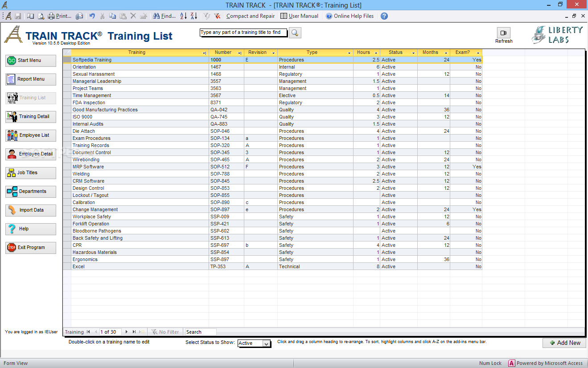Click 'Good Manufacturing Practices' training name

[x=105, y=110]
